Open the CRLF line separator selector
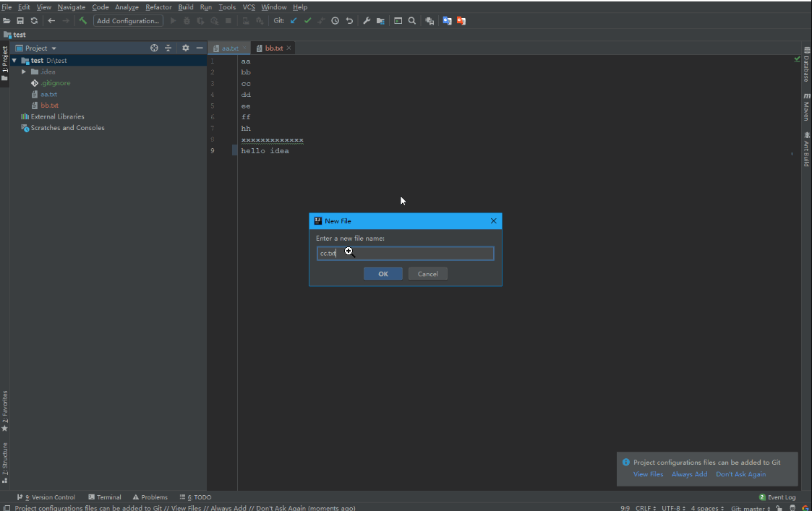812x511 pixels. click(645, 508)
